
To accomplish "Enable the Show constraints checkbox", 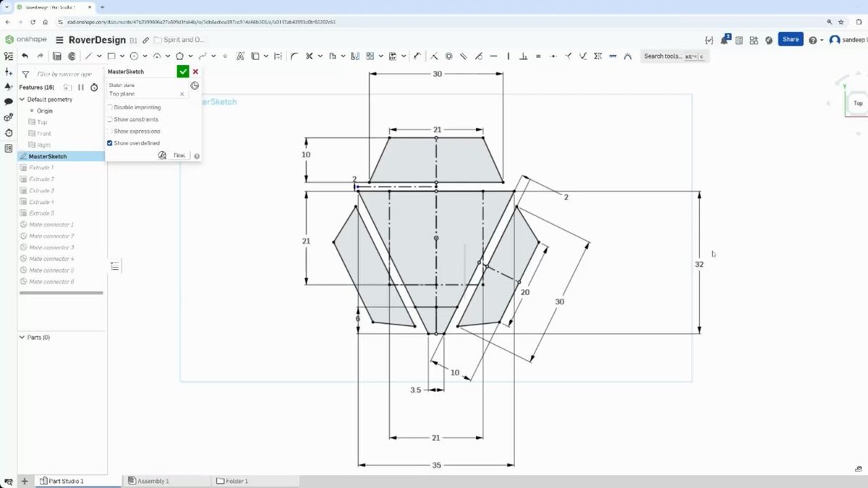I will point(110,119).
